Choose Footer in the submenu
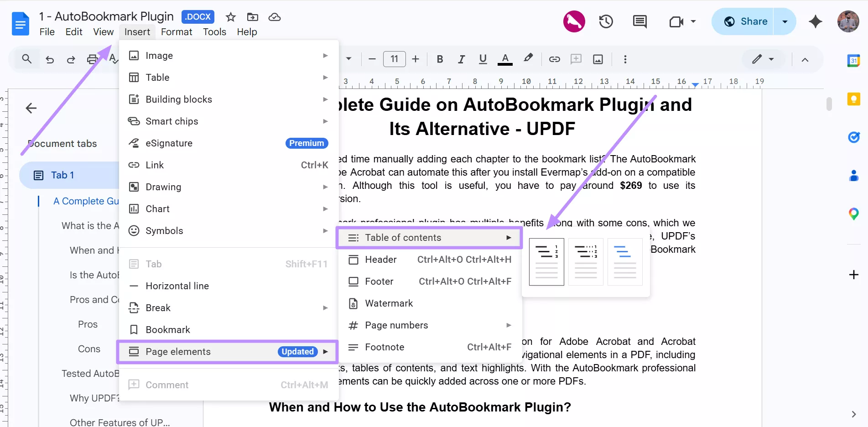The image size is (868, 427). click(379, 281)
